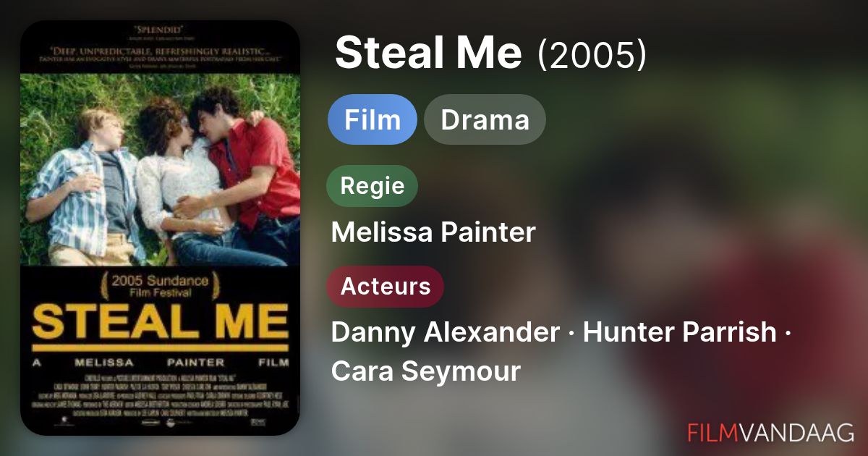This screenshot has width=868, height=456.
Task: Click the poster credits block
Action: (x=160, y=394)
